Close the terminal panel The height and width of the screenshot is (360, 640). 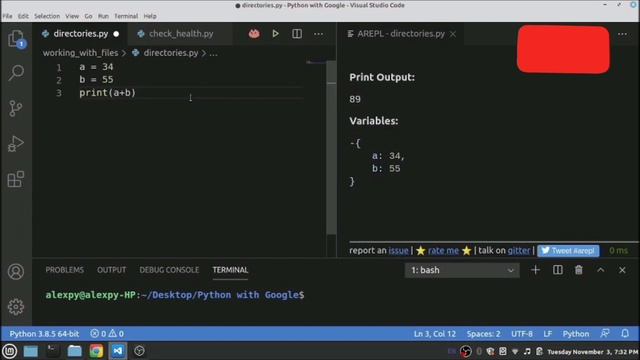click(622, 270)
